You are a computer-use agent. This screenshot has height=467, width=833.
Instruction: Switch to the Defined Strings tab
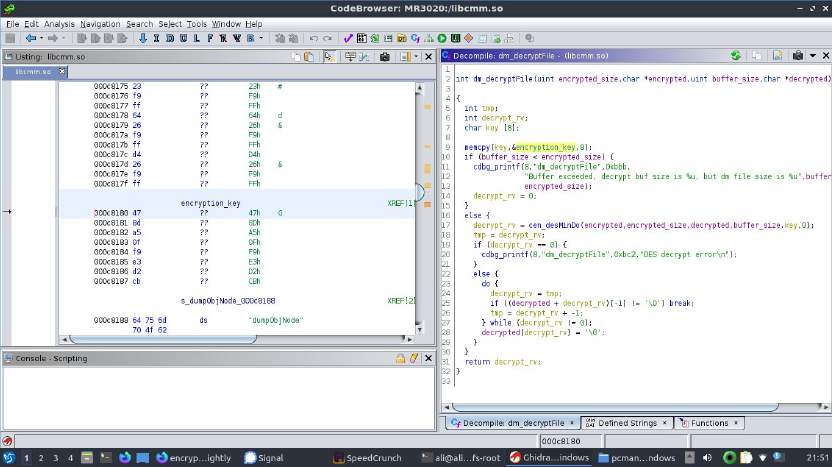coord(627,423)
